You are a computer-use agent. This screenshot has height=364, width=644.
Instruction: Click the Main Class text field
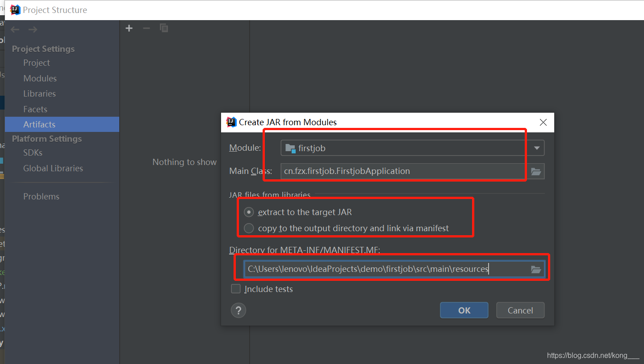404,171
